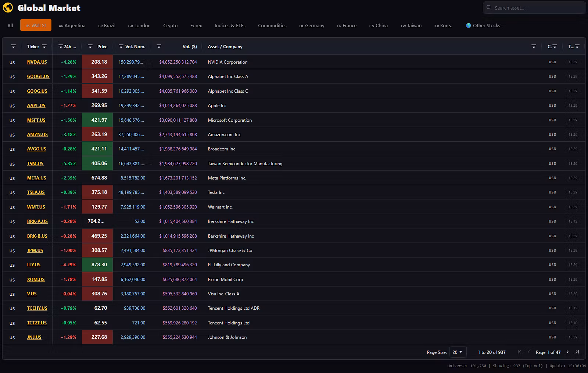Viewport: 588px width, 373px height.
Task: Click the Page 1 of 47 indicator
Action: (x=548, y=352)
